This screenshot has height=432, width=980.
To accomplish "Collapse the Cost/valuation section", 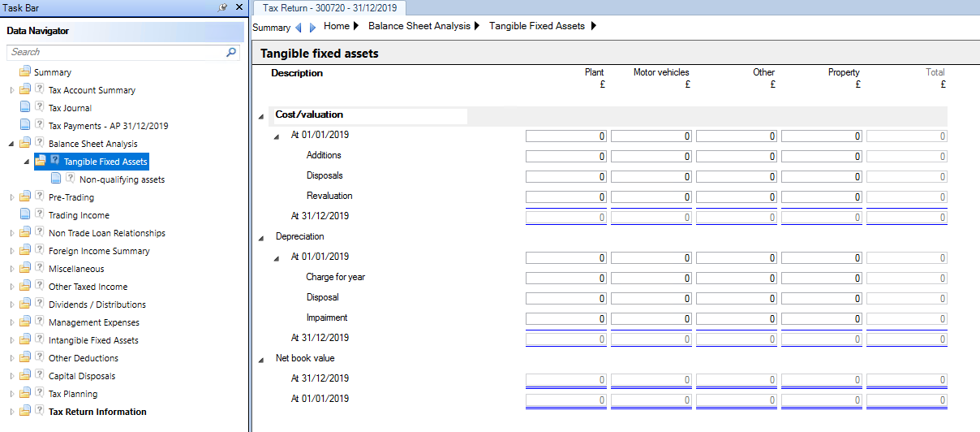I will [261, 117].
